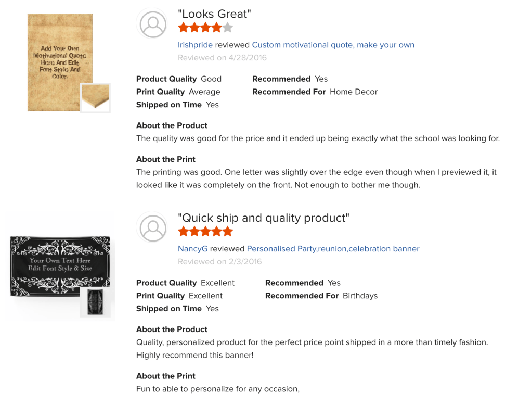Click Irishpride's reviewer avatar icon
This screenshot has width=532, height=406.
pos(153,24)
